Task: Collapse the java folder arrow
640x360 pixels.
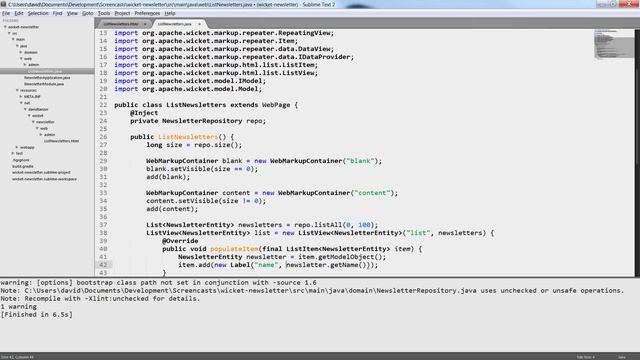Action: tap(18, 46)
